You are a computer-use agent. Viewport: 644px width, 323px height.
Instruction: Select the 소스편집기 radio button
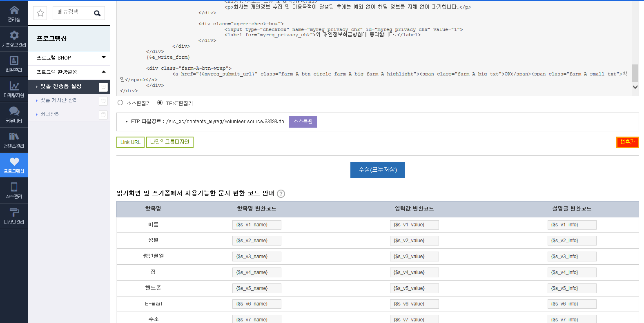(120, 103)
